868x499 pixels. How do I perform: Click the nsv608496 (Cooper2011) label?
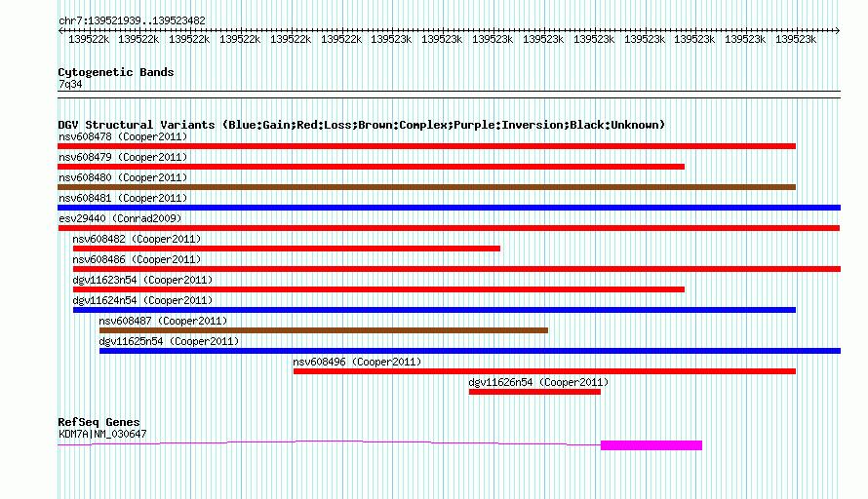point(357,362)
